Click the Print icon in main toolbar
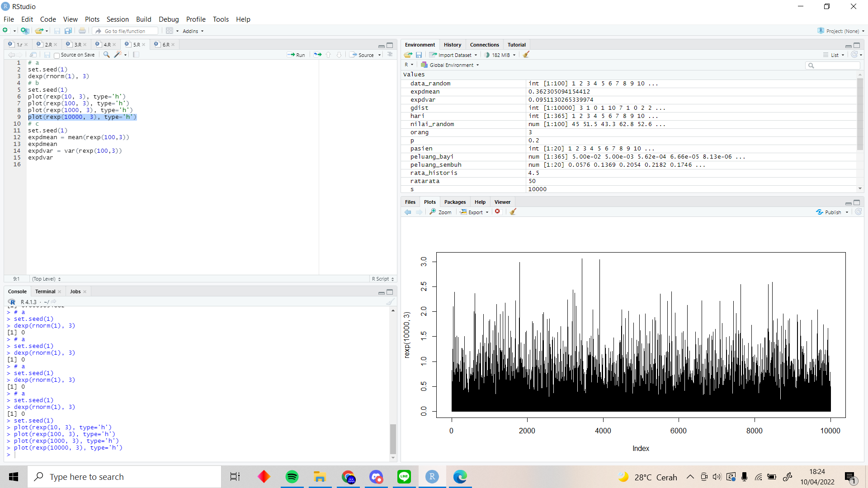The width and height of the screenshot is (868, 488). tap(82, 31)
